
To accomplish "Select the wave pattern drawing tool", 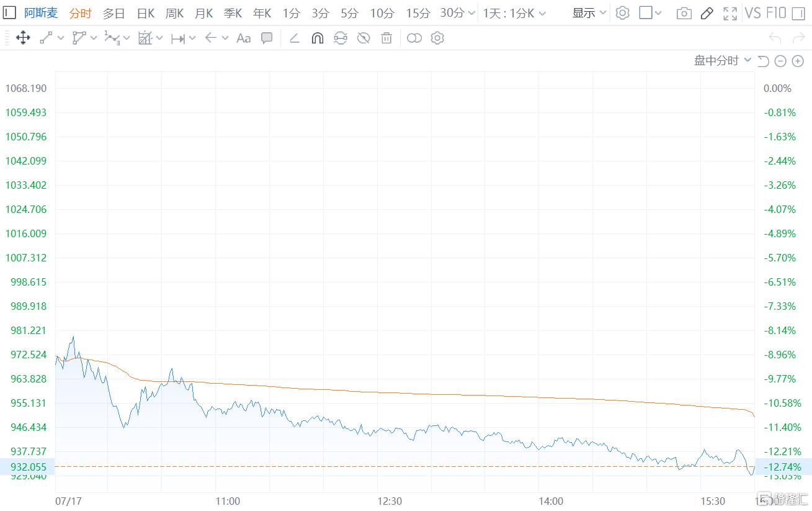I will tap(112, 38).
